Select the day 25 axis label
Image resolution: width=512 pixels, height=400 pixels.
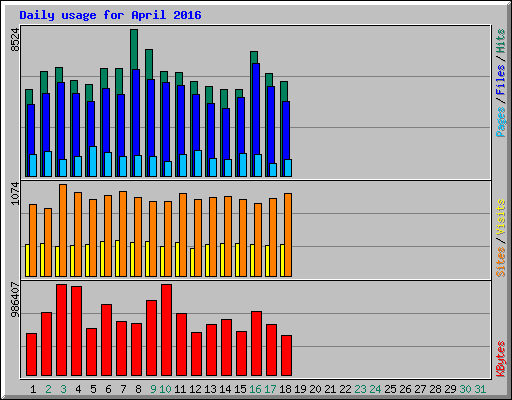coord(390,389)
